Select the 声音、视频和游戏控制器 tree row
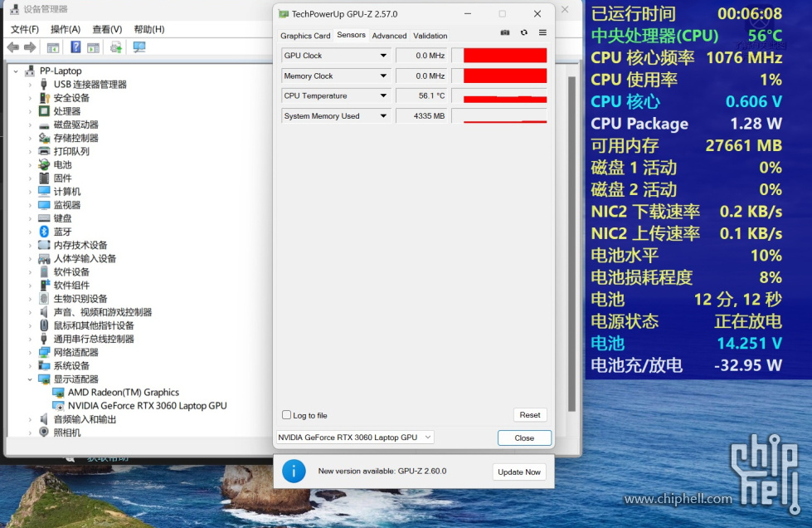The height and width of the screenshot is (528, 812). [x=103, y=312]
